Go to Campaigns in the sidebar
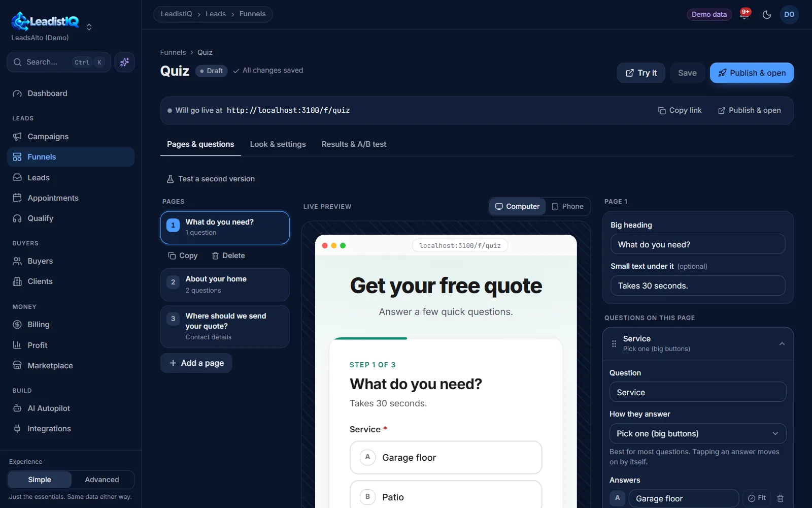 (71, 137)
